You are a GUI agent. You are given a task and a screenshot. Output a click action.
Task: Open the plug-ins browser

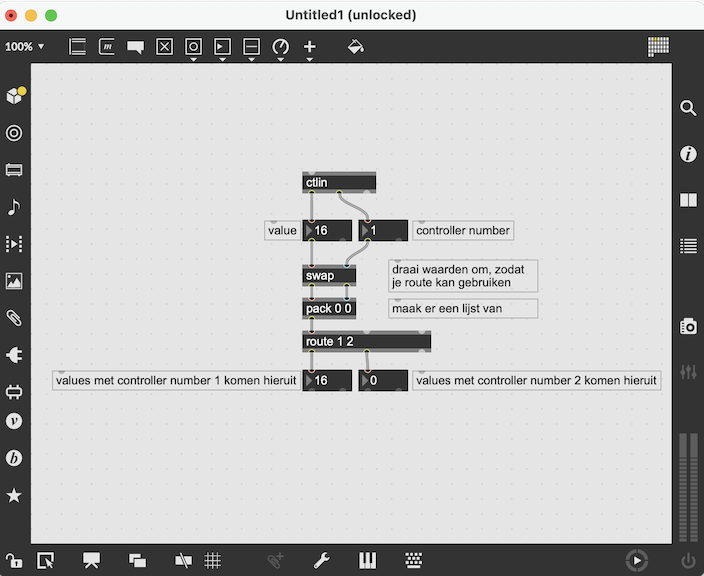(14, 355)
